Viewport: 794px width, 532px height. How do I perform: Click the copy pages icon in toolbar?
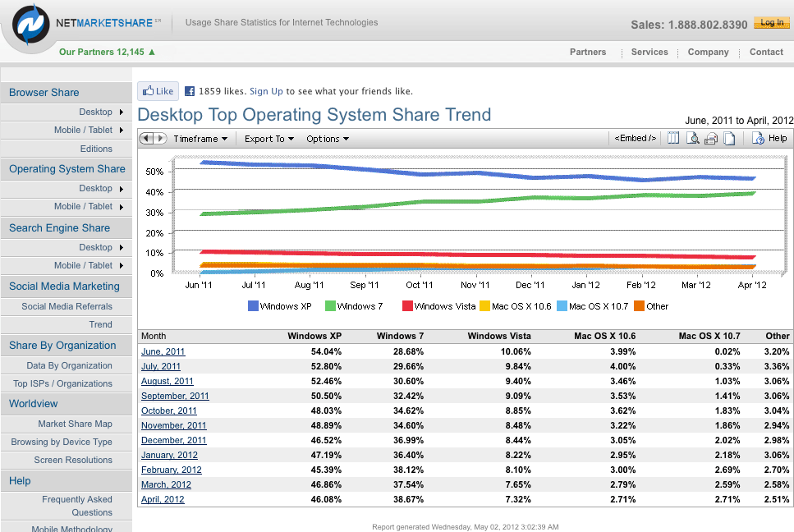[729, 138]
